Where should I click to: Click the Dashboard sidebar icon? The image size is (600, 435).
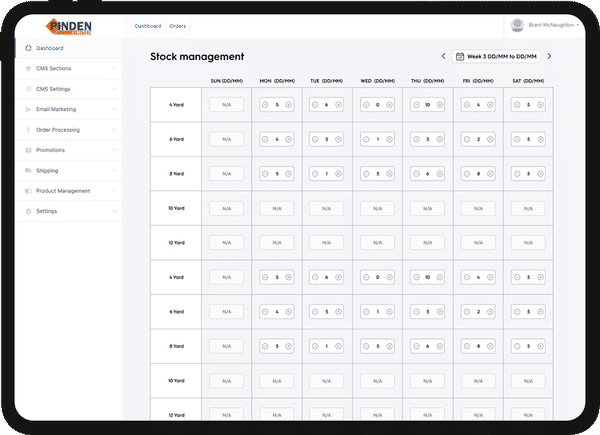point(28,48)
